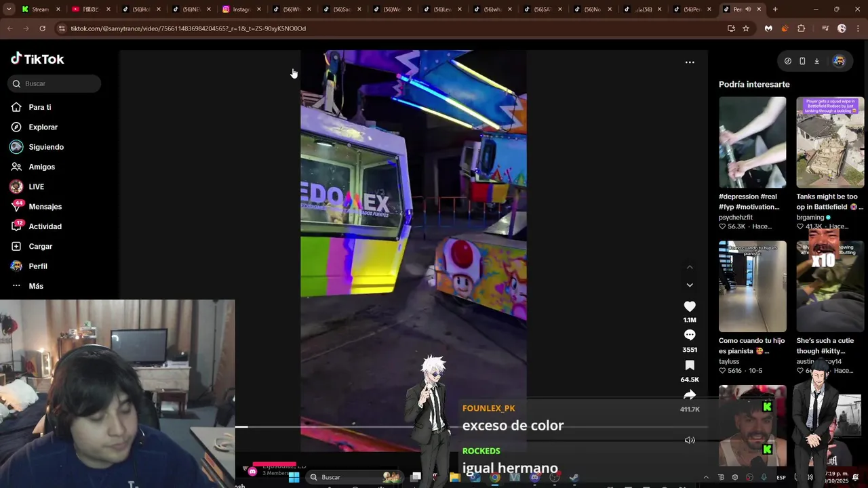The width and height of the screenshot is (868, 488).
Task: Go forward with browser forward arrow
Action: click(26, 28)
